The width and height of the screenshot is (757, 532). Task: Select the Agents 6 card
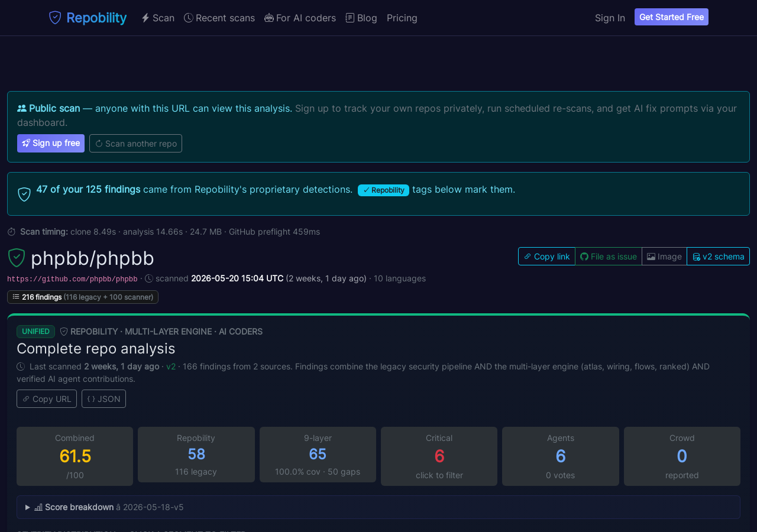coord(561,456)
